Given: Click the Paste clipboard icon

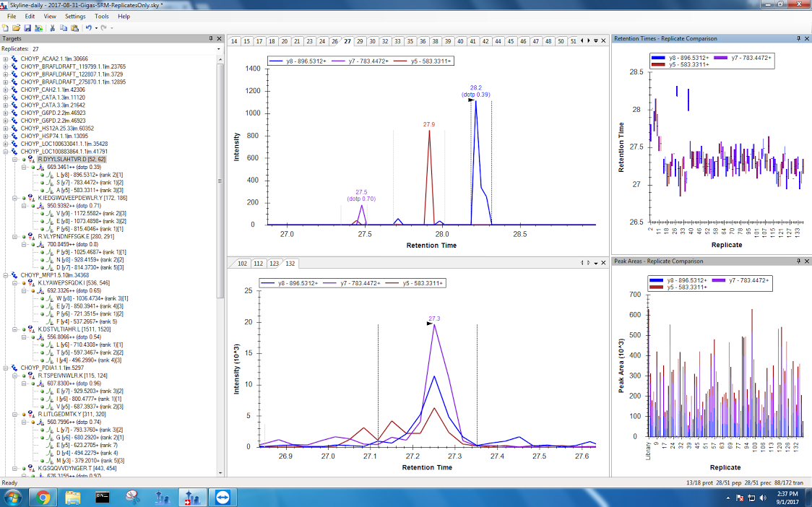Looking at the screenshot, I should point(74,28).
